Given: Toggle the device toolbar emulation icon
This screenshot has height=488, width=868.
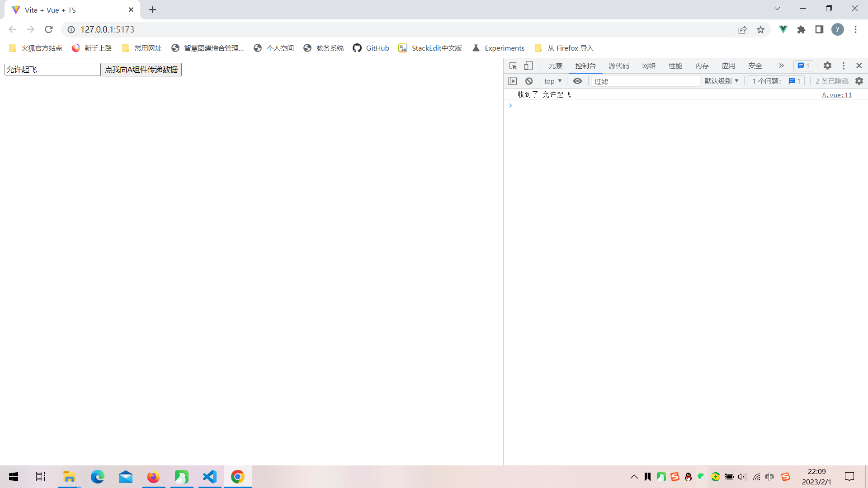Looking at the screenshot, I should click(528, 66).
